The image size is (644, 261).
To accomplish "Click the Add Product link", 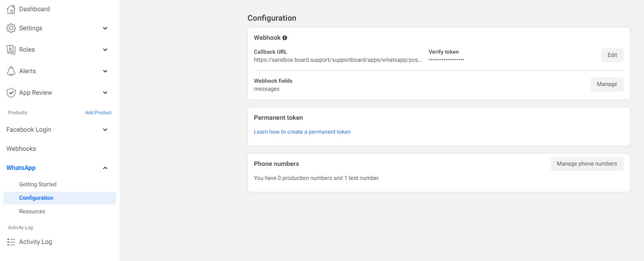I will coord(98,113).
